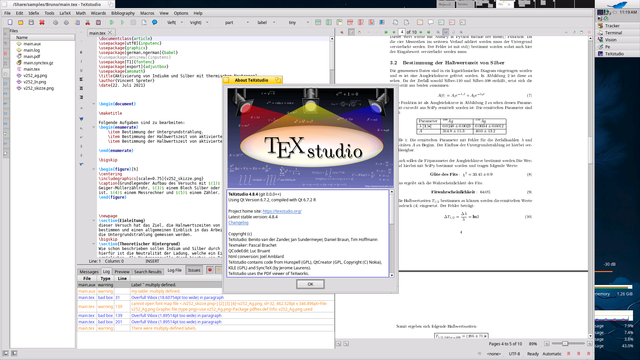
Task: Switch to the Search Results tab
Action: click(148, 271)
